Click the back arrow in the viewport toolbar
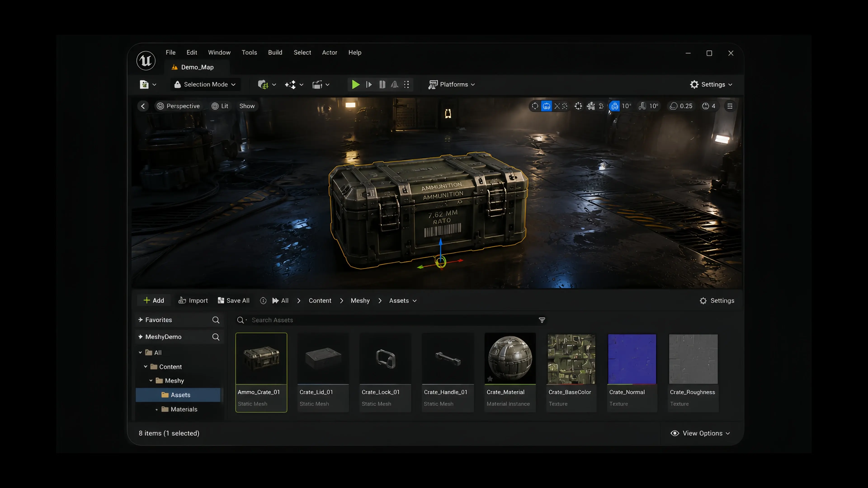The height and width of the screenshot is (488, 868). pyautogui.click(x=143, y=106)
